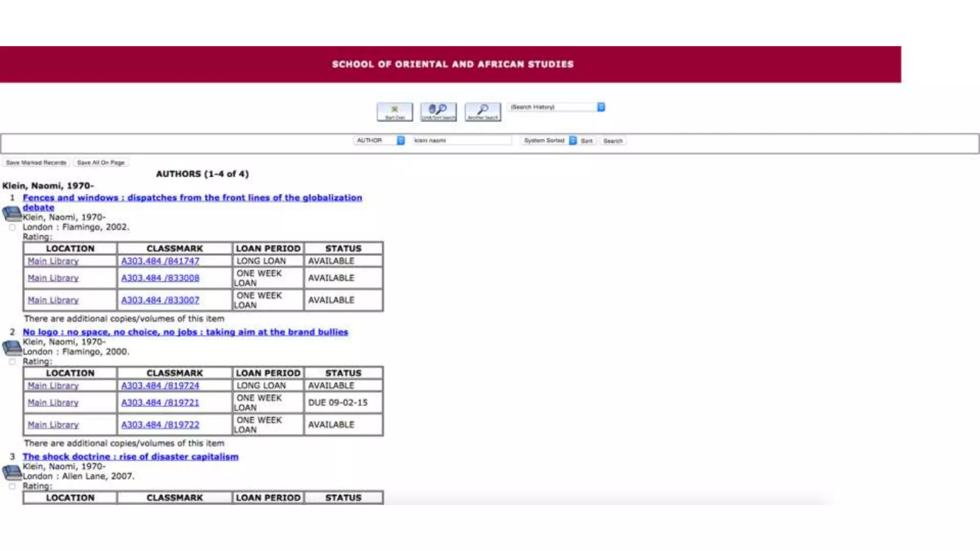Mark the No logo record checkbox
The height and width of the screenshot is (551, 980).
click(12, 362)
